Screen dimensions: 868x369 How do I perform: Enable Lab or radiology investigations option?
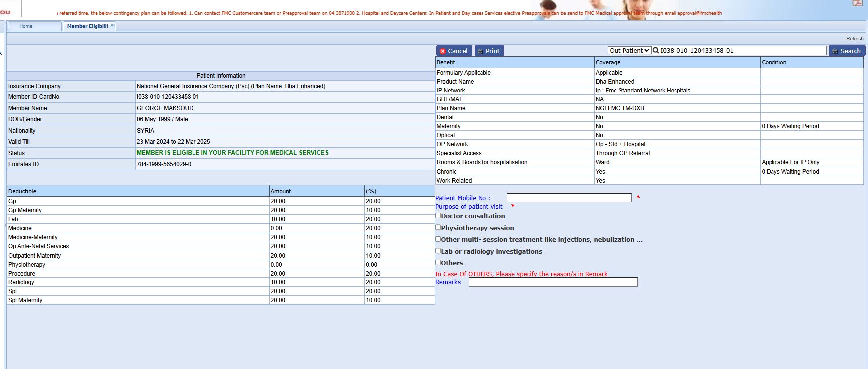coord(438,251)
